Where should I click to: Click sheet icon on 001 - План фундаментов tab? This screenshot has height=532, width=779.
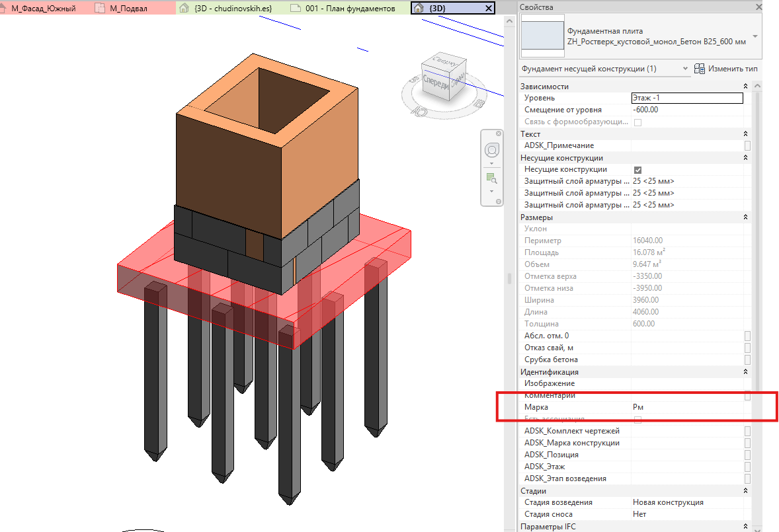coord(296,8)
